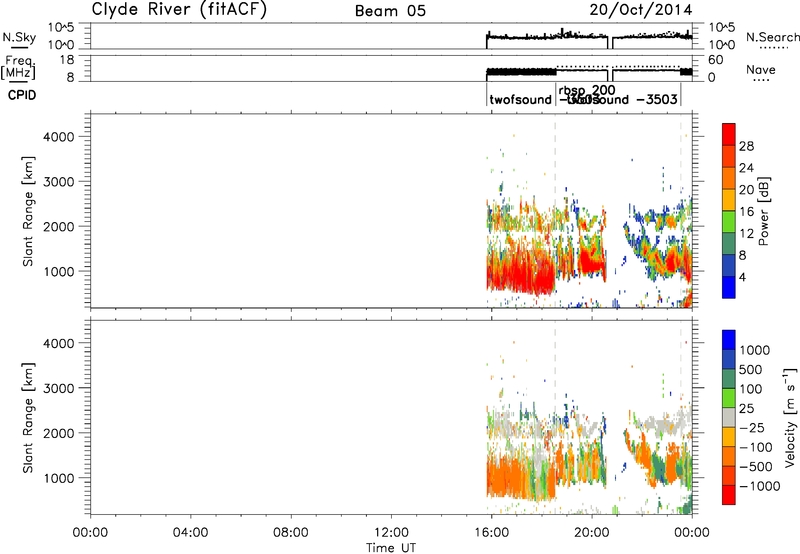Click the '18' tick on the Freq axis
Image resolution: width=800 pixels, height=554 pixels.
click(68, 60)
